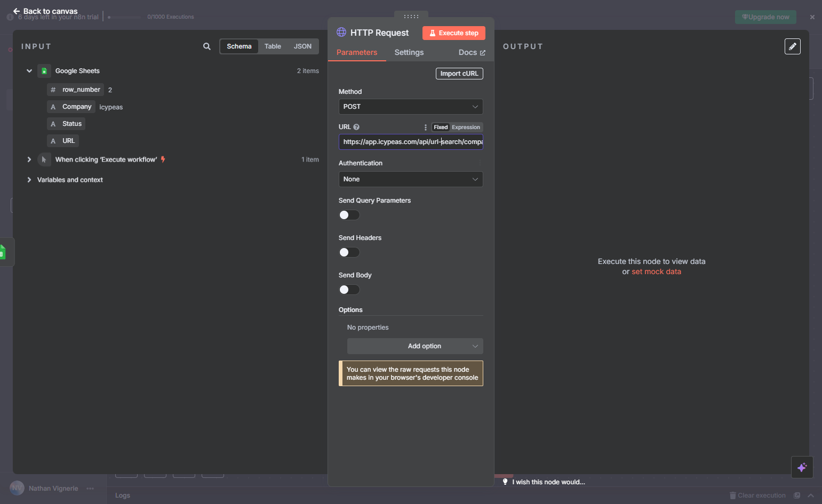The width and height of the screenshot is (822, 504).
Task: Enable the Send Headers toggle
Action: pos(349,252)
